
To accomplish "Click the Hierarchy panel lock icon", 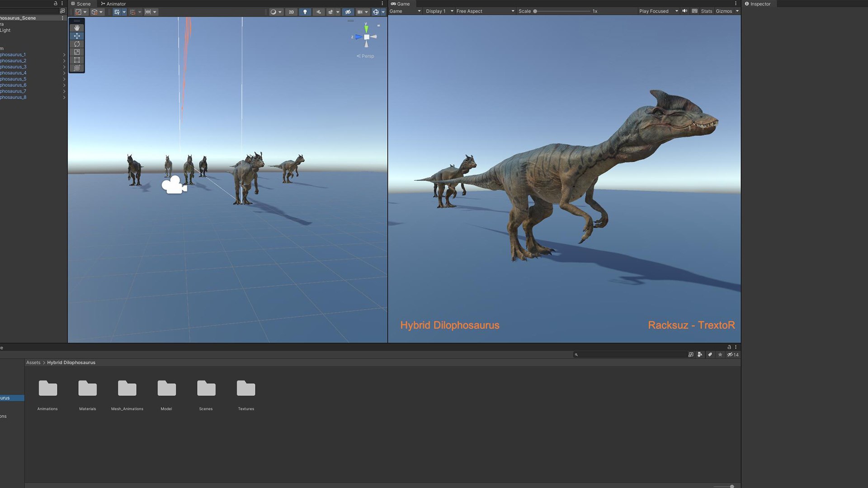I will pos(56,4).
